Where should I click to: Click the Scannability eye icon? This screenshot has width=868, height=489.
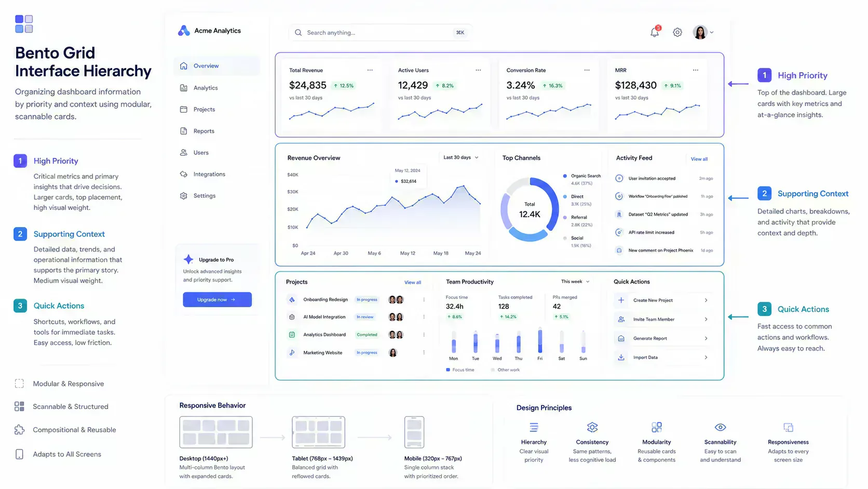(720, 427)
